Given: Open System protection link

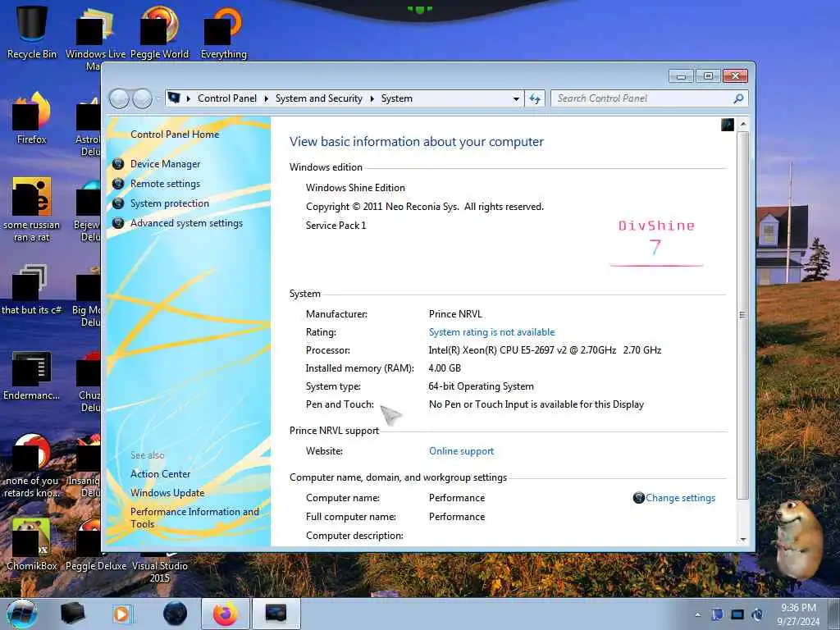Looking at the screenshot, I should click(169, 203).
